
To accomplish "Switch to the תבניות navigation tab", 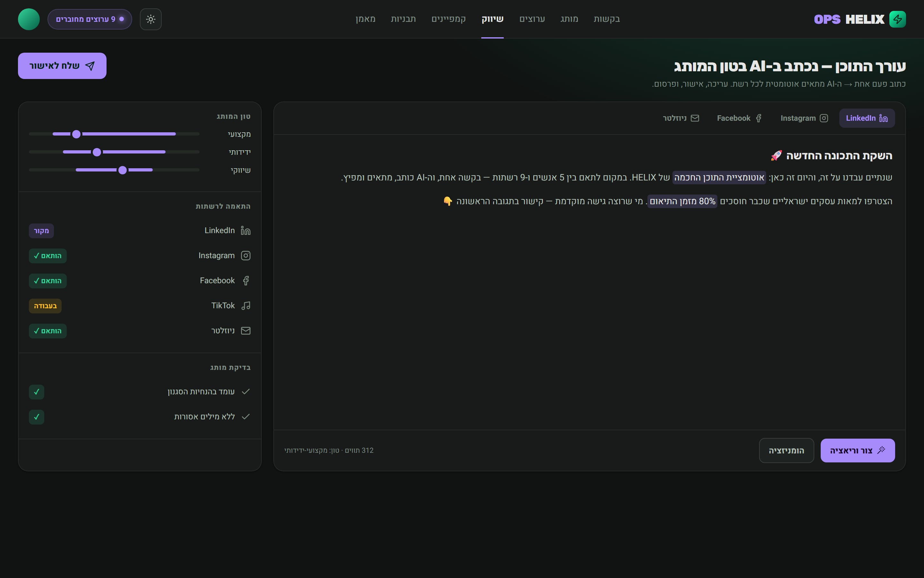I will (403, 19).
